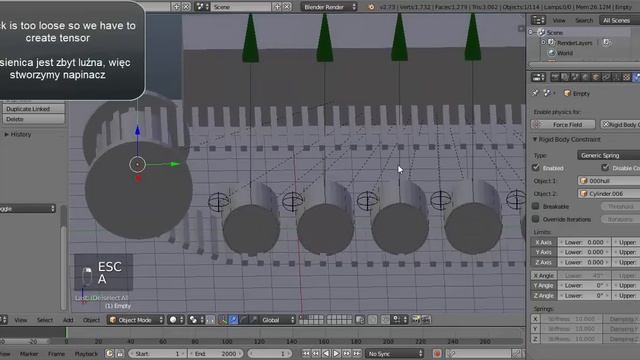The height and width of the screenshot is (360, 640).
Task: Check the Breakable checkbox
Action: point(536,206)
